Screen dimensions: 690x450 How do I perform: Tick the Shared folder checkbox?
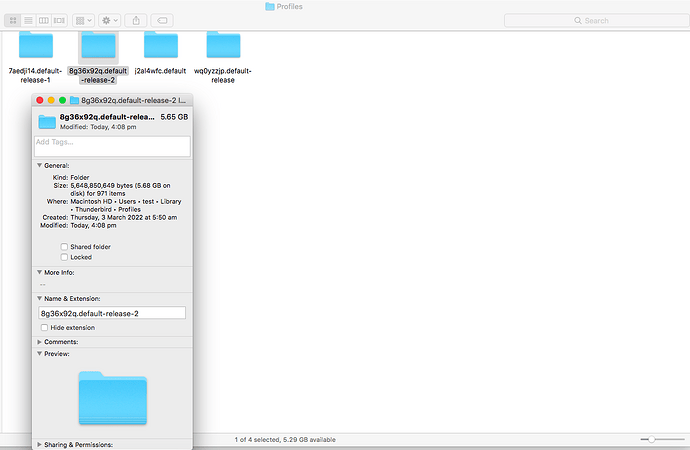click(x=64, y=247)
